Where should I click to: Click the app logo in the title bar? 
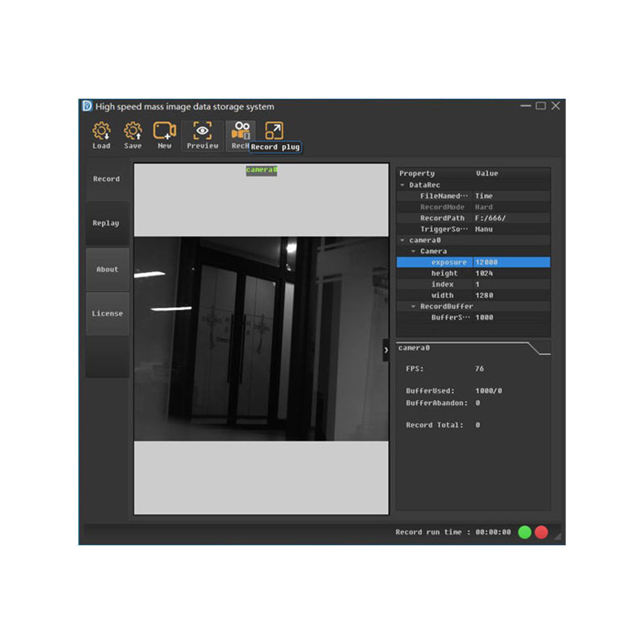[87, 106]
